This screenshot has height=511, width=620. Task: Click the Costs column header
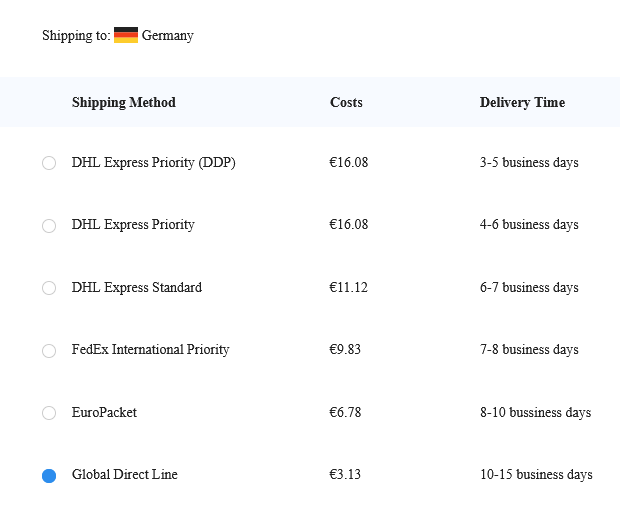(346, 102)
